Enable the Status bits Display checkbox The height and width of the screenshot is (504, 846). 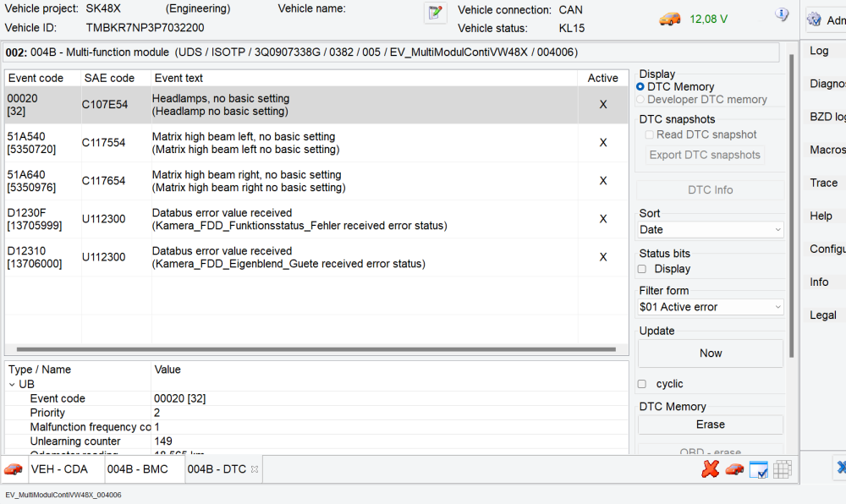pyautogui.click(x=642, y=269)
